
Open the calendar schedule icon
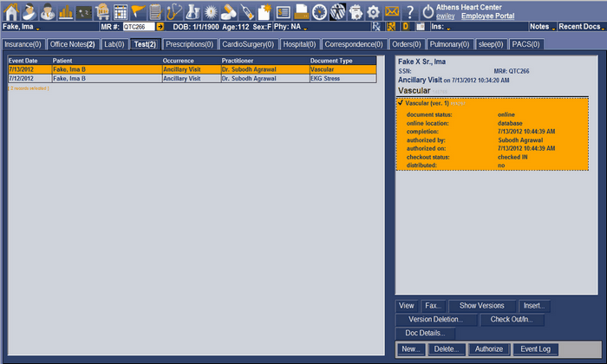[x=121, y=12]
